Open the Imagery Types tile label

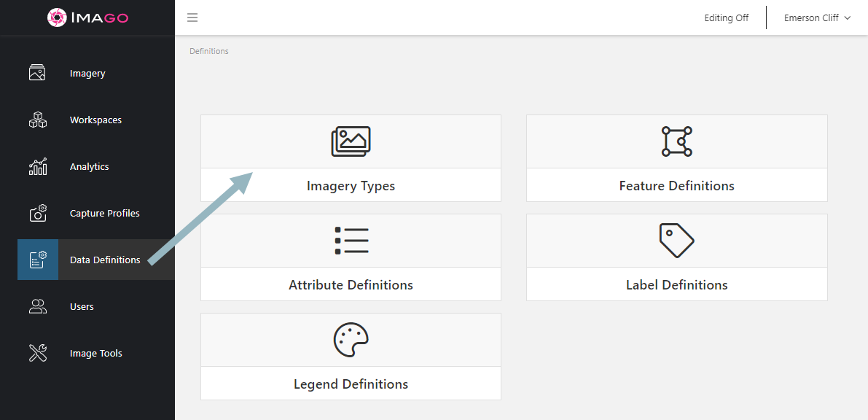tap(351, 186)
